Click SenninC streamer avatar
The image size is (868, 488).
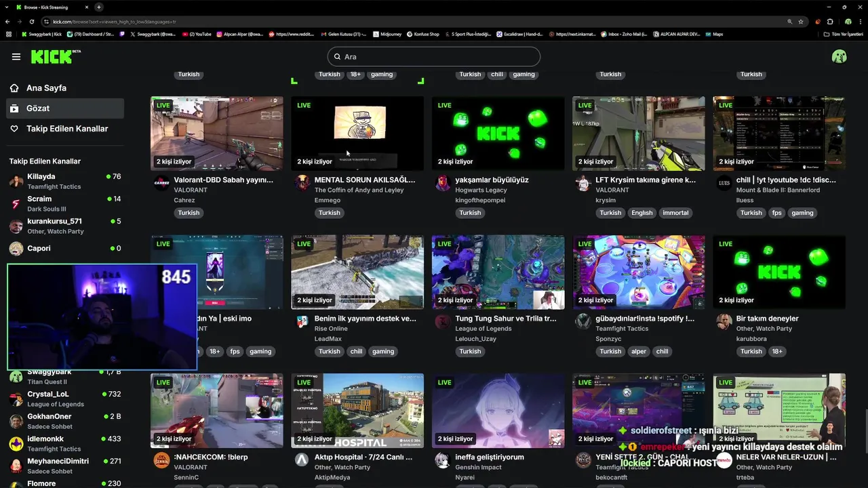click(x=161, y=461)
